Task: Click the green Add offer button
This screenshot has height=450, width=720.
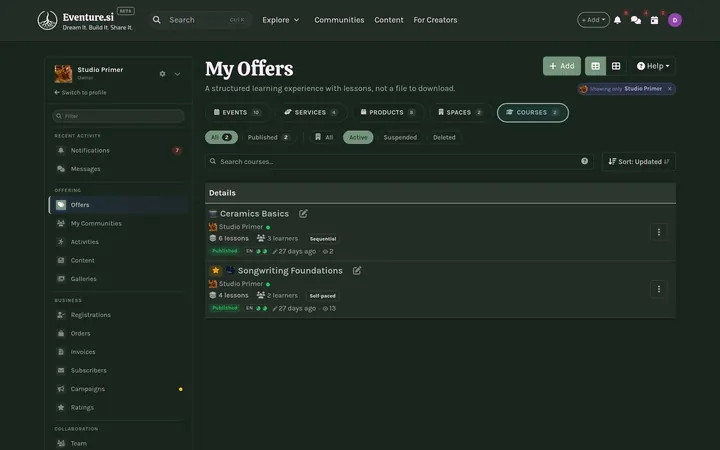Action: (x=562, y=66)
